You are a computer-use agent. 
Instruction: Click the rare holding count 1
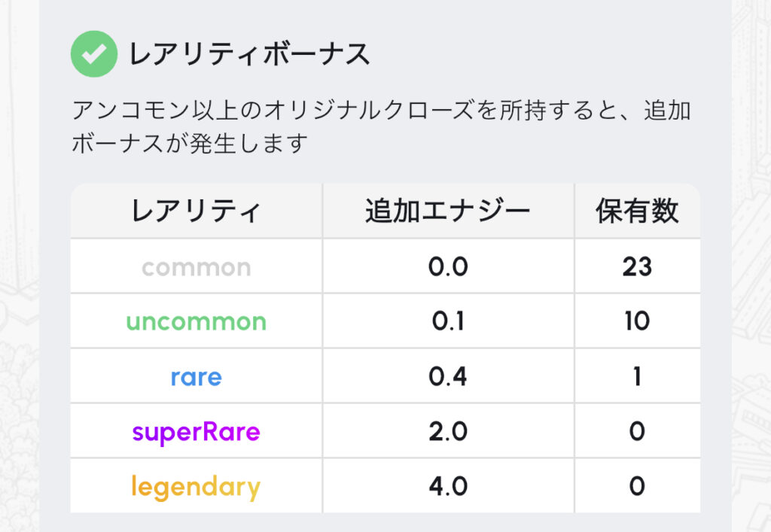(637, 376)
